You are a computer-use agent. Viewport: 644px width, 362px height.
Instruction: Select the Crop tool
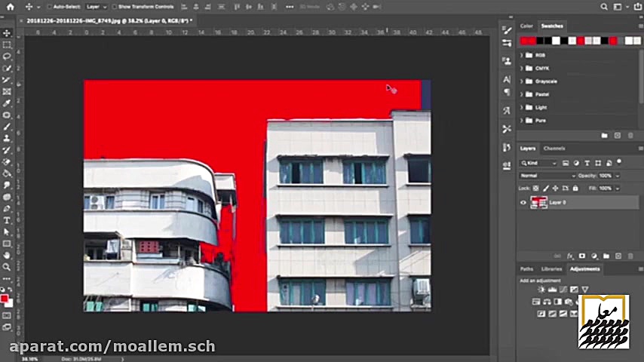pos(7,80)
